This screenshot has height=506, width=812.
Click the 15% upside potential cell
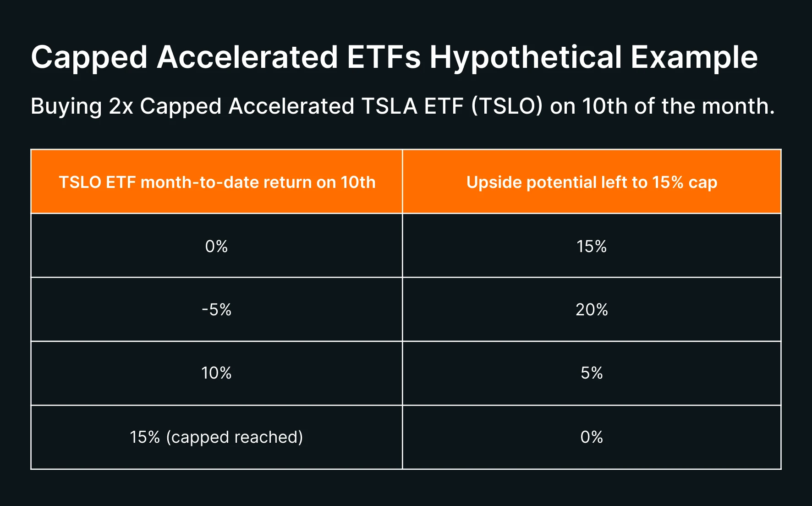point(592,247)
